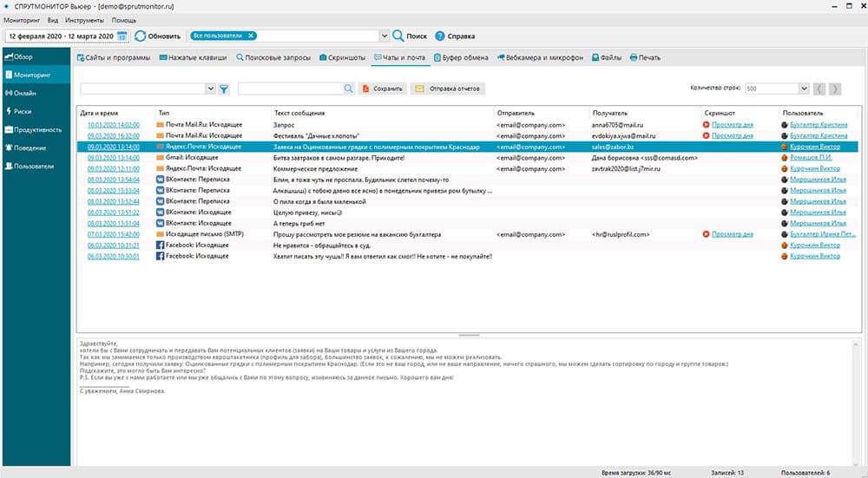This screenshot has width=868, height=478.
Task: Apply the funnel filter icon
Action: point(223,88)
